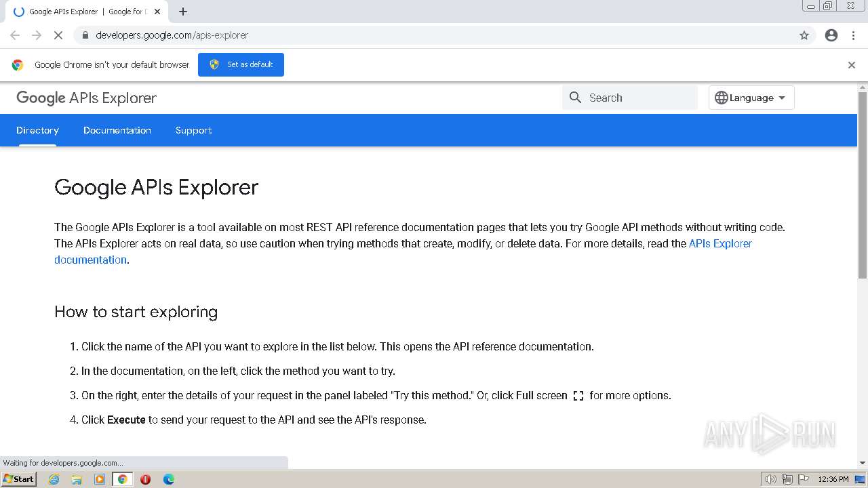Open the Chrome profile avatar
The width and height of the screenshot is (868, 488).
(x=831, y=35)
